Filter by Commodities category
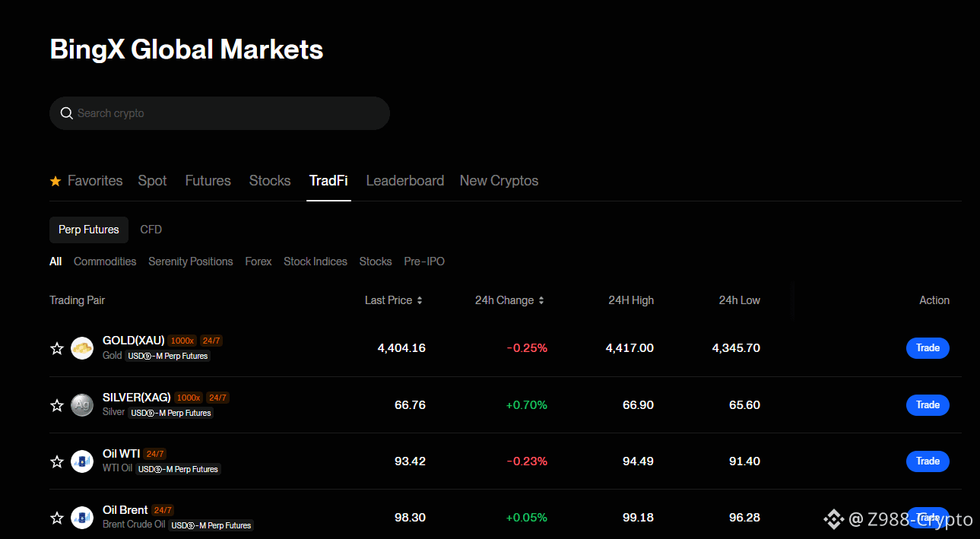 tap(105, 262)
